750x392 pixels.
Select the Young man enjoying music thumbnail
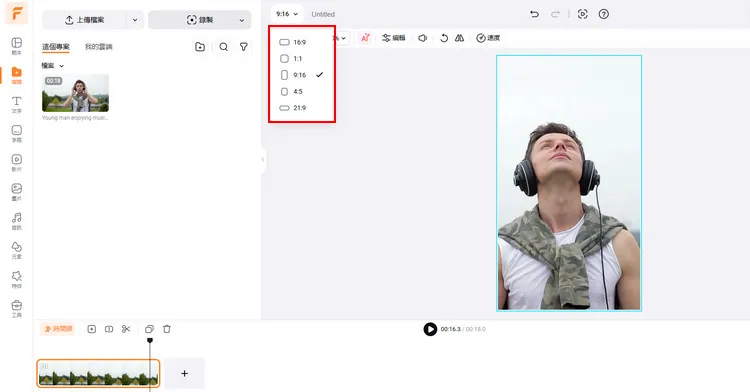pos(76,93)
